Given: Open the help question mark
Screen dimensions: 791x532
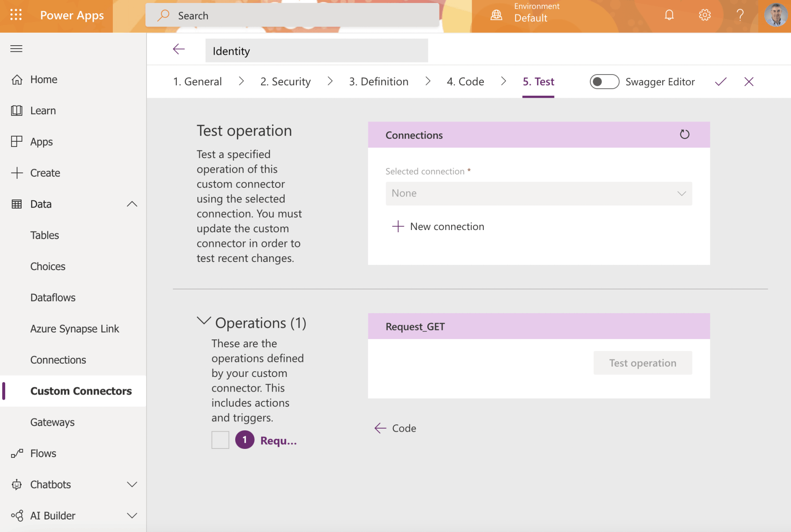Looking at the screenshot, I should 740,15.
